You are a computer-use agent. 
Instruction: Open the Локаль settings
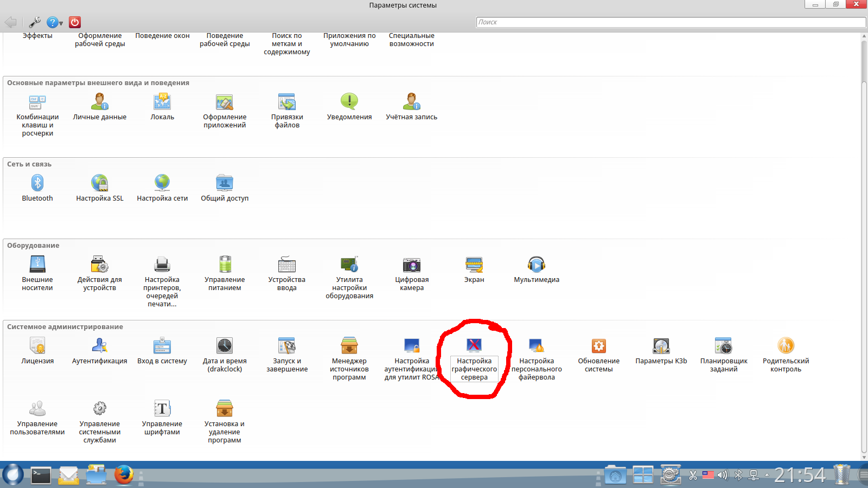[162, 107]
